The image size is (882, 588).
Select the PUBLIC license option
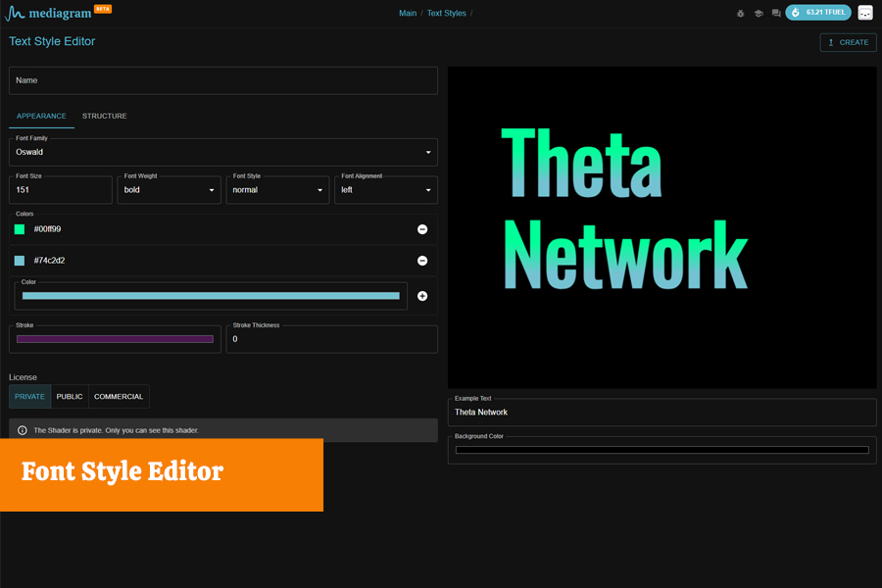(x=70, y=397)
